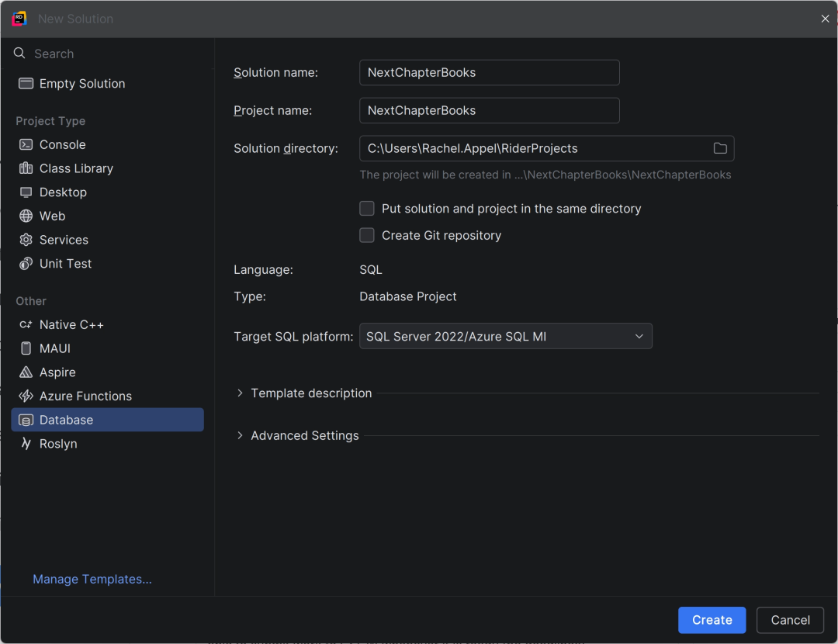
Task: Select the Empty Solution label
Action: pos(82,83)
